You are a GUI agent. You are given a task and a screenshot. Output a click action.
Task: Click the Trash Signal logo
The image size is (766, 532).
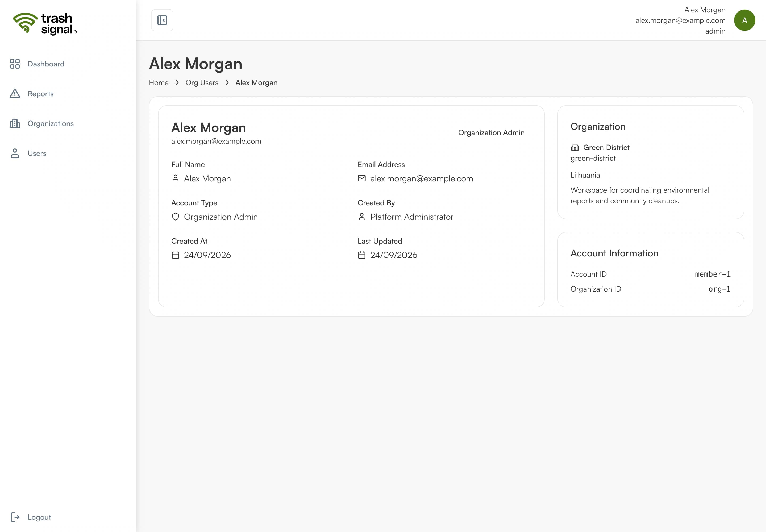click(45, 24)
